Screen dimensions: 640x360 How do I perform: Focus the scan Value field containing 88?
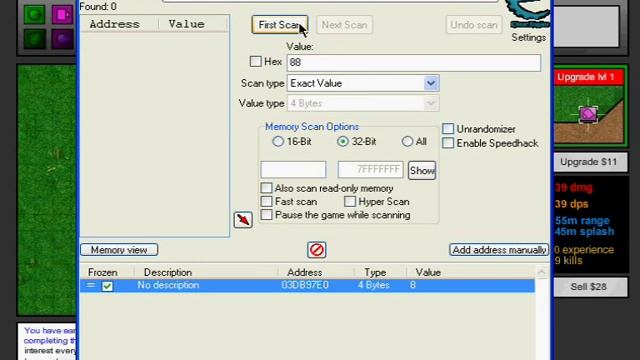pos(414,62)
